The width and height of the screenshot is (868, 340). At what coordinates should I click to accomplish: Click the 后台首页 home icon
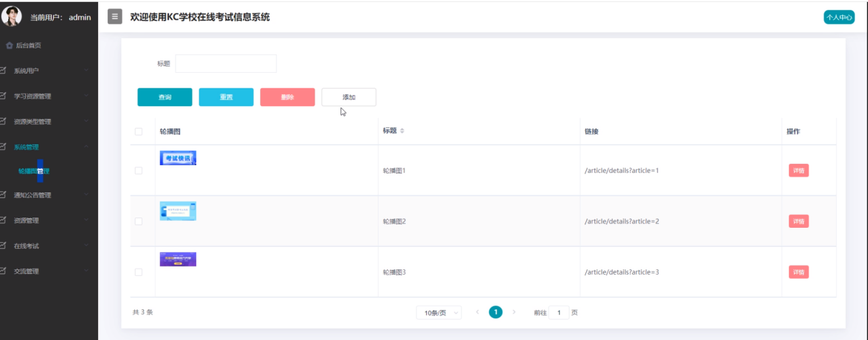coord(9,46)
